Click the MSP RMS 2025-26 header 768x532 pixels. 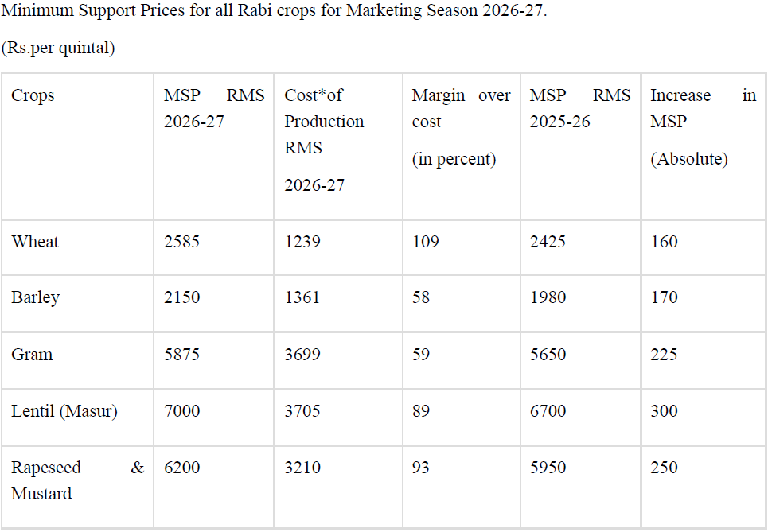[579, 108]
